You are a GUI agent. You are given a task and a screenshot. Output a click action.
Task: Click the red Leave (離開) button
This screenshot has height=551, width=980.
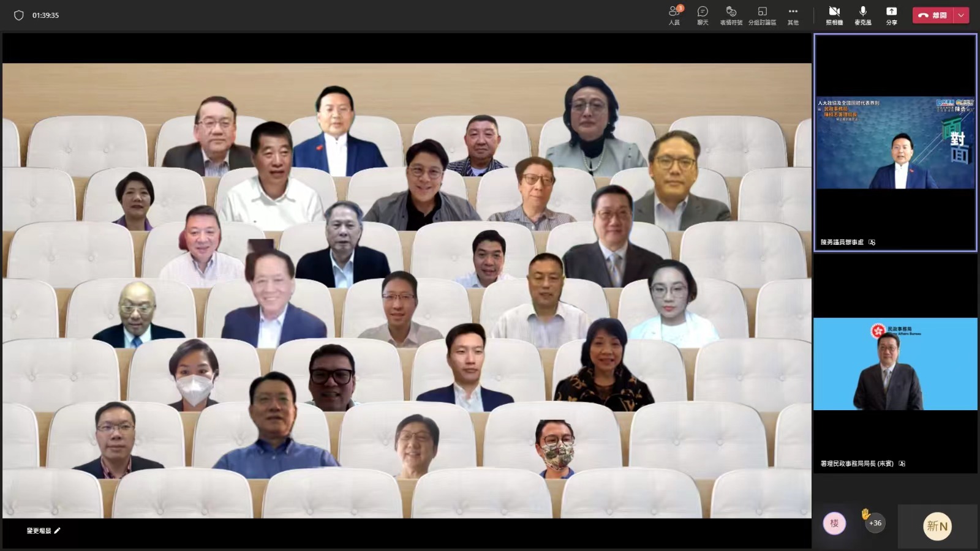pyautogui.click(x=933, y=15)
